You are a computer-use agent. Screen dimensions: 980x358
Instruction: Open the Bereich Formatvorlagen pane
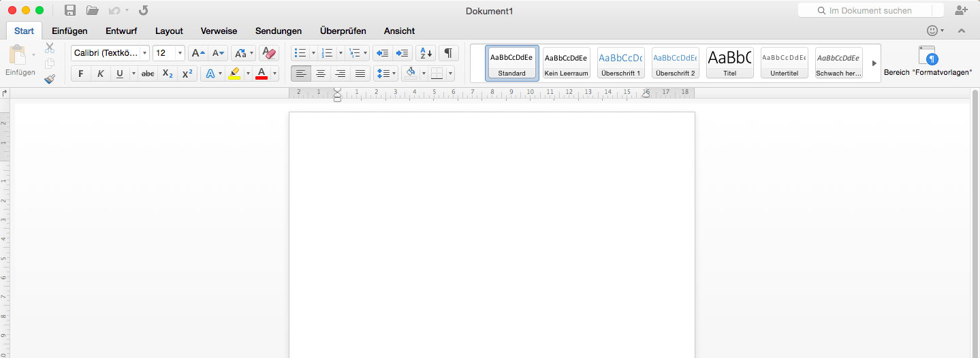[928, 60]
